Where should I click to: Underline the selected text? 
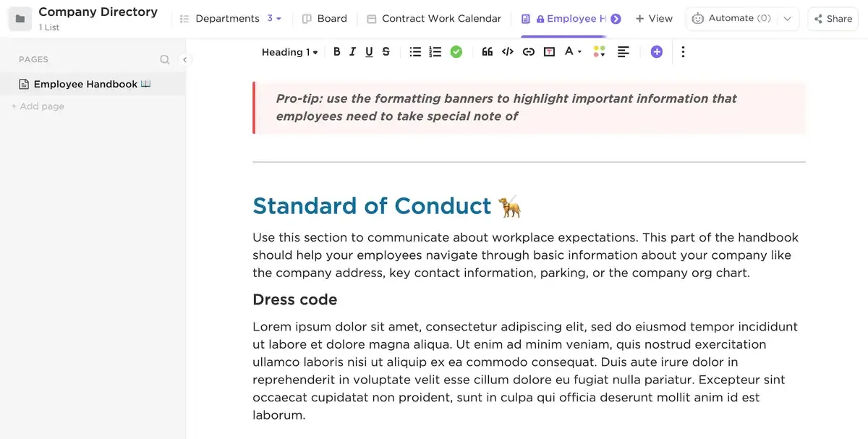369,51
